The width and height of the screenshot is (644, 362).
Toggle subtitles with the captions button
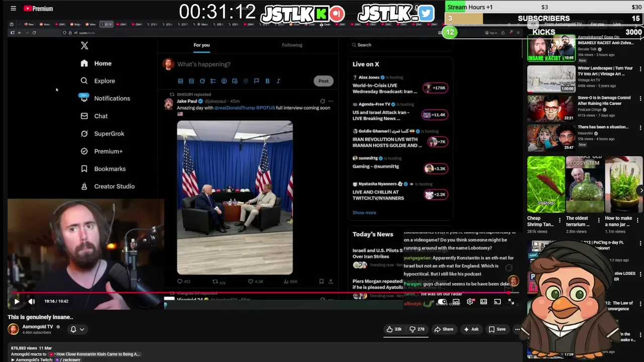[x=456, y=302]
